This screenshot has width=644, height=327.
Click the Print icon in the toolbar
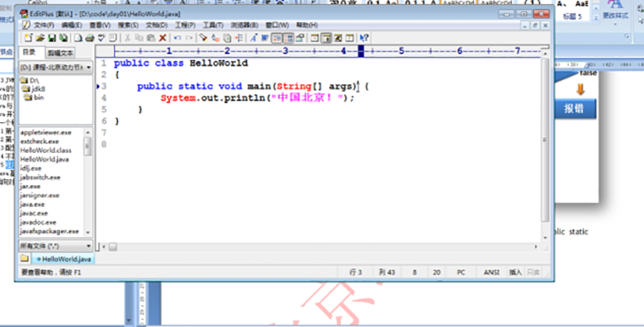pos(89,38)
